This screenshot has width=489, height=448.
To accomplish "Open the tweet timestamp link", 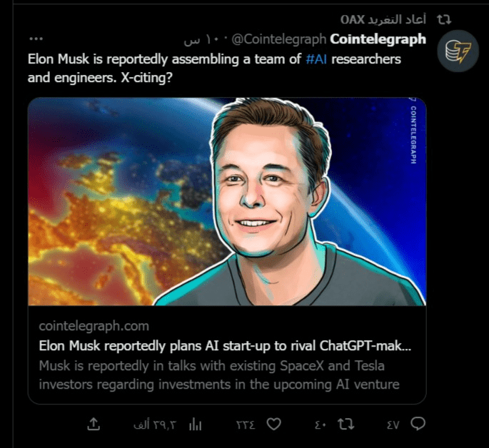I will (x=203, y=40).
